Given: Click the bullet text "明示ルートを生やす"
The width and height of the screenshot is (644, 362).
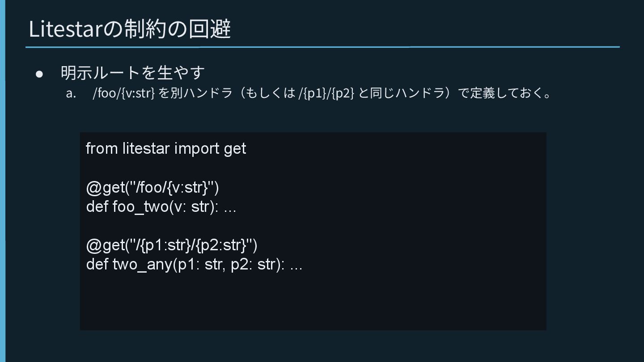Looking at the screenshot, I should [133, 72].
